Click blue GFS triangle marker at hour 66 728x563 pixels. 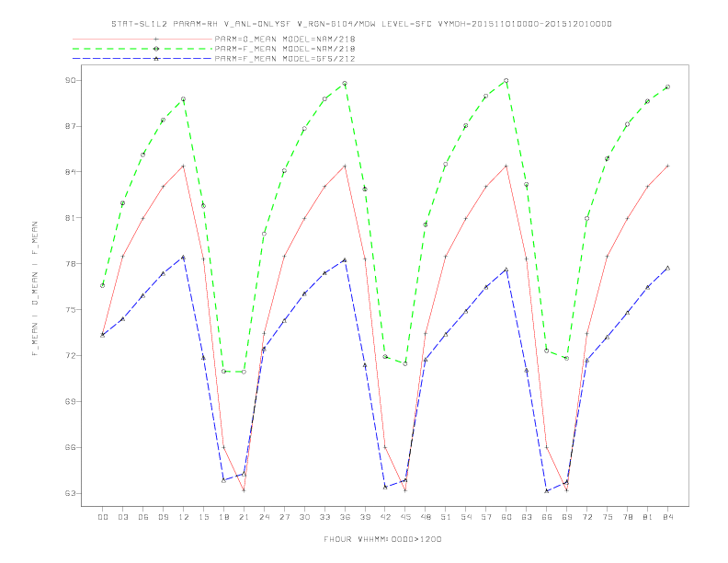tap(547, 490)
